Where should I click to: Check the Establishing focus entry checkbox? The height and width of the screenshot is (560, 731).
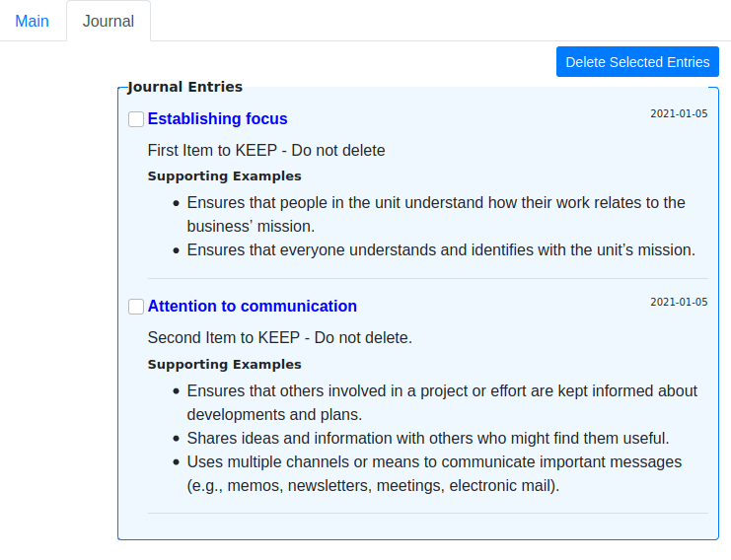tap(136, 119)
